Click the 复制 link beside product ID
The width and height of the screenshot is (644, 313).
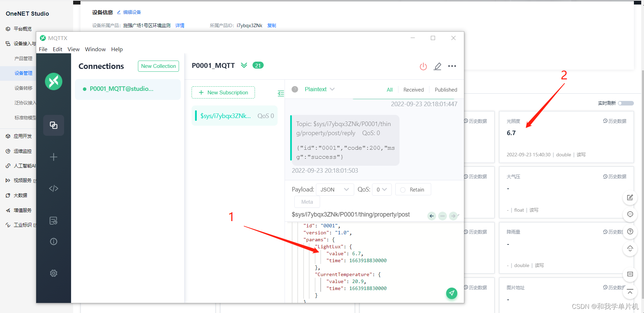272,25
